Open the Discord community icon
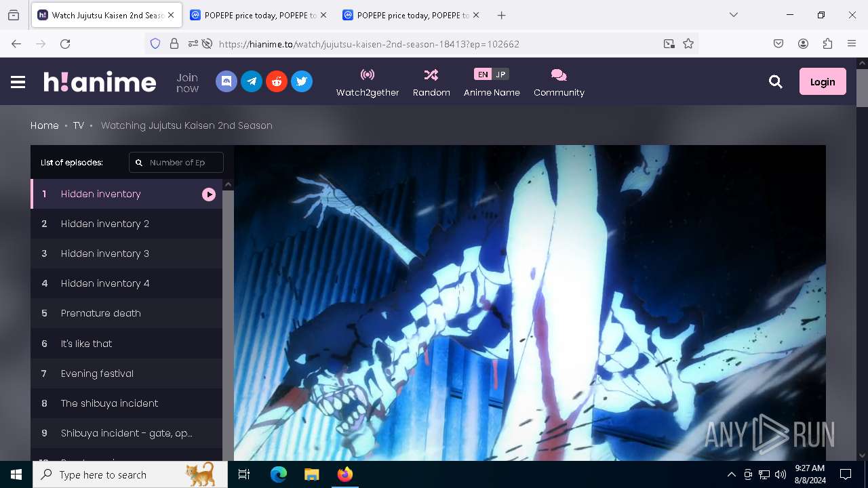This screenshot has width=868, height=488. point(226,81)
